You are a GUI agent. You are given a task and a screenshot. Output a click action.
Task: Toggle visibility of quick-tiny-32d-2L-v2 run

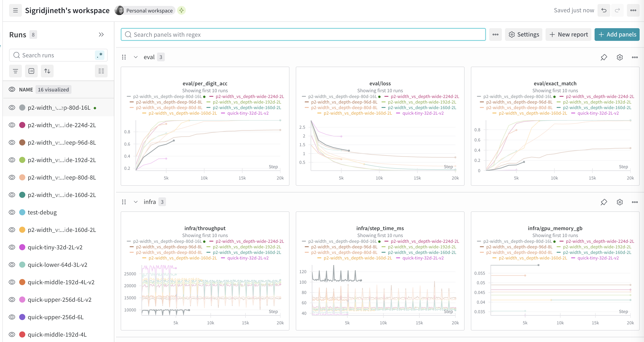tap(12, 247)
